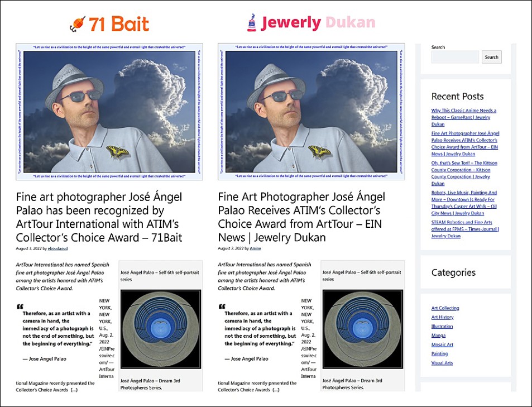Open the Jewerly Dukan site title

point(318,23)
